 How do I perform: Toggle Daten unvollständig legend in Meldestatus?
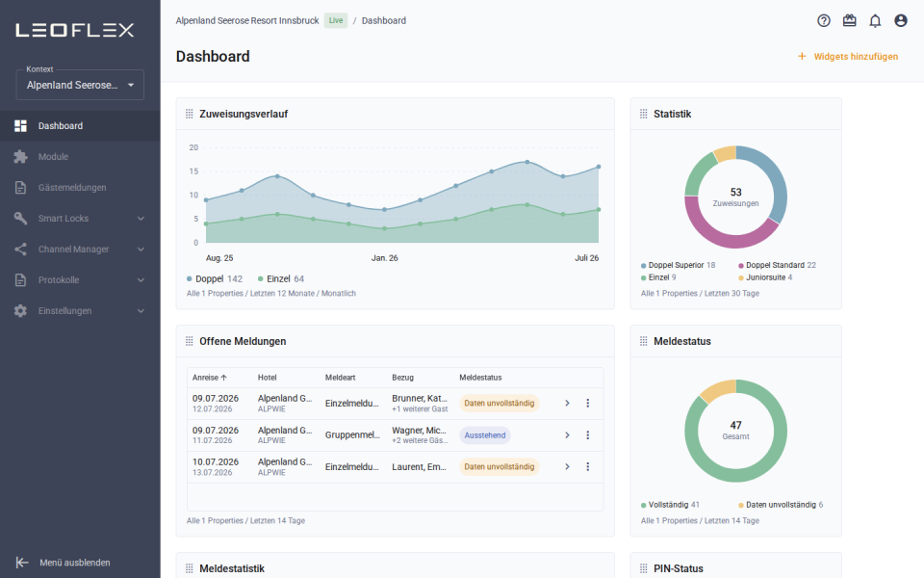(781, 505)
